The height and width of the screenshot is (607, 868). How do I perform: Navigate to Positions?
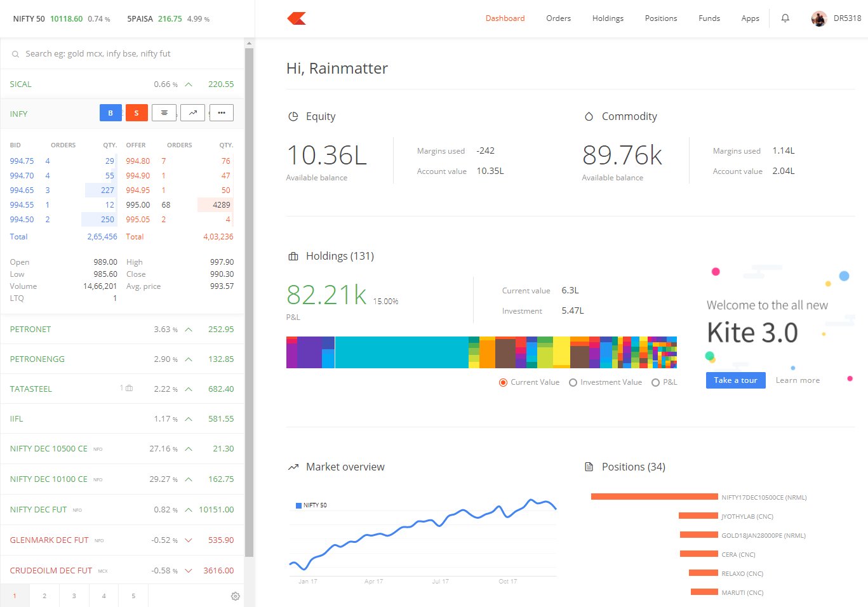click(661, 18)
